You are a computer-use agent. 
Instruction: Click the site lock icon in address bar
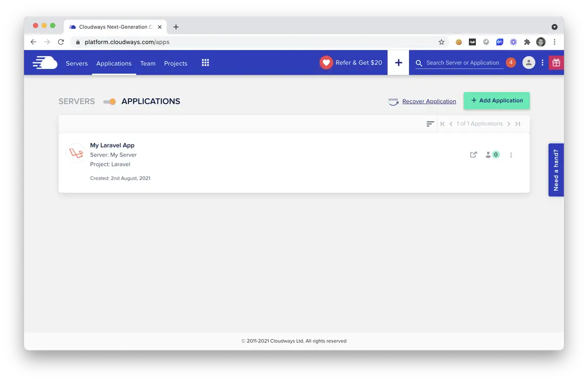[x=78, y=42]
